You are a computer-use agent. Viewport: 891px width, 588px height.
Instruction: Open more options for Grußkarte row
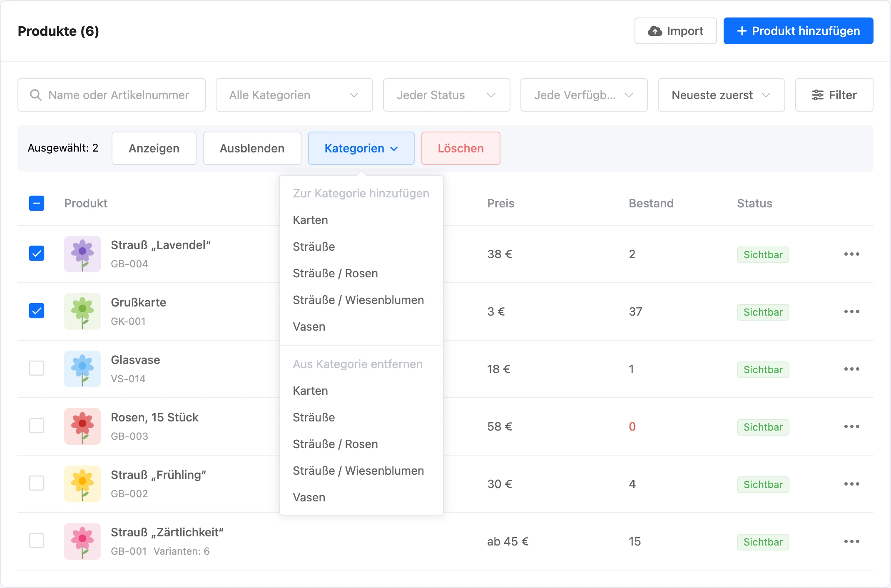851,311
